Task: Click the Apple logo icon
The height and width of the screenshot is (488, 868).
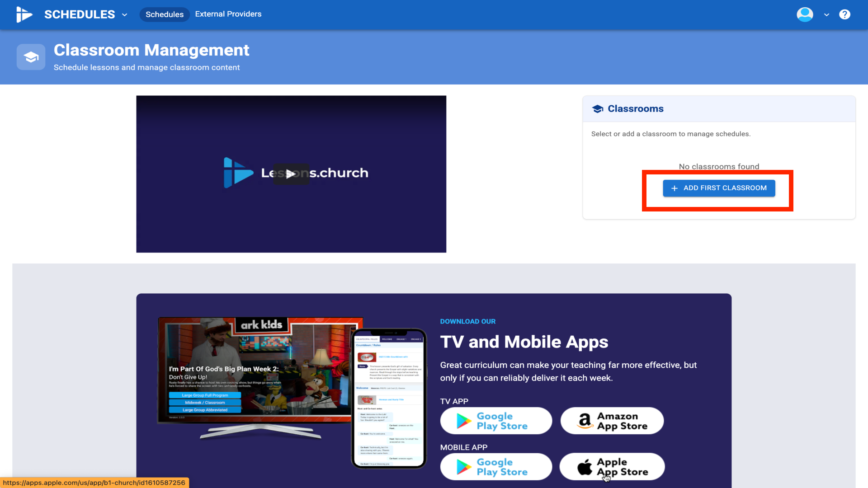Action: 585,467
